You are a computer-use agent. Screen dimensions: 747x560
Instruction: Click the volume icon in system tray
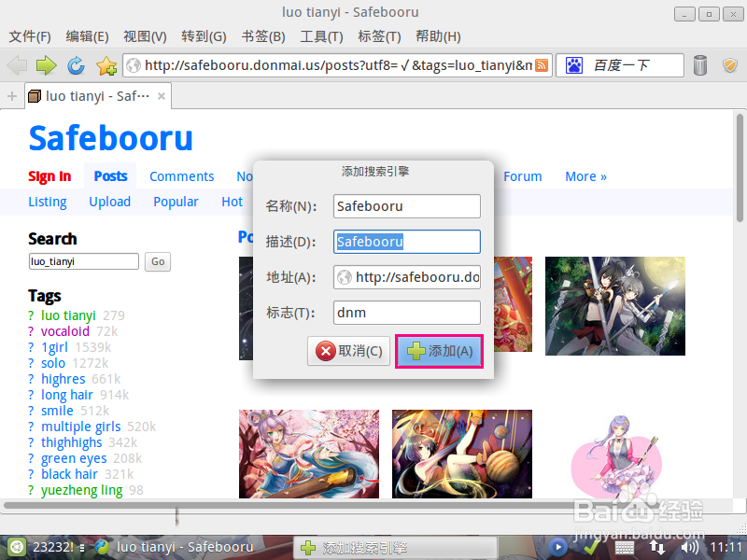689,547
